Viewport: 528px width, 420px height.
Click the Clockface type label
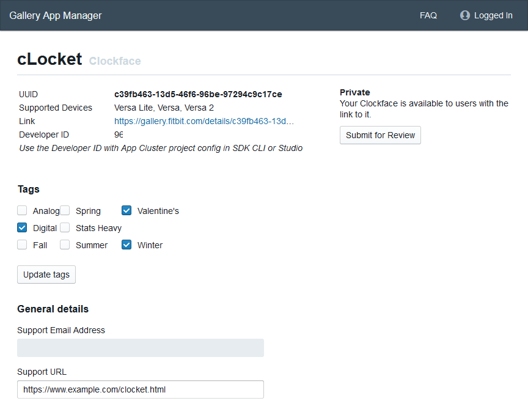coord(115,61)
